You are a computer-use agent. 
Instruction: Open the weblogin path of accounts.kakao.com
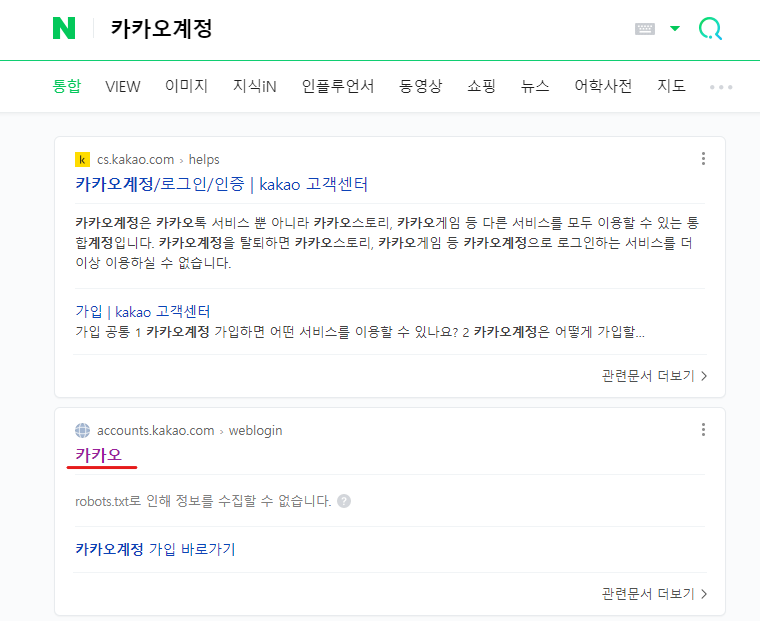[x=255, y=430]
